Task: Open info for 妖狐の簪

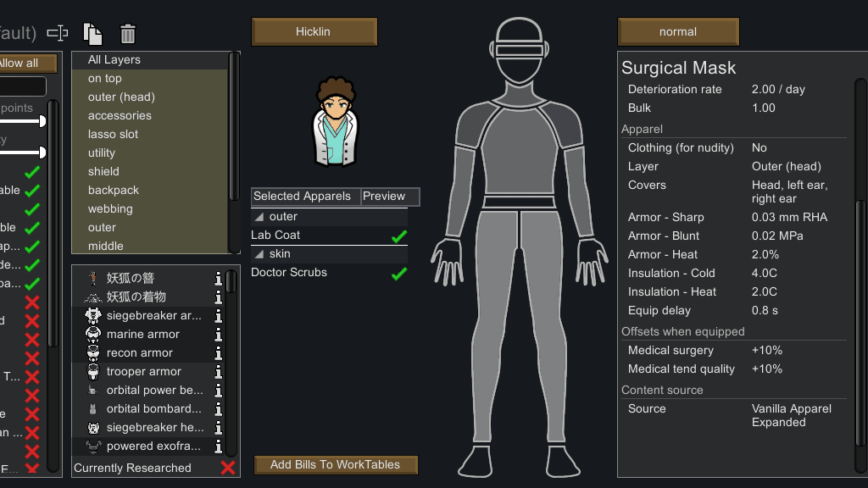Action: pyautogui.click(x=218, y=278)
